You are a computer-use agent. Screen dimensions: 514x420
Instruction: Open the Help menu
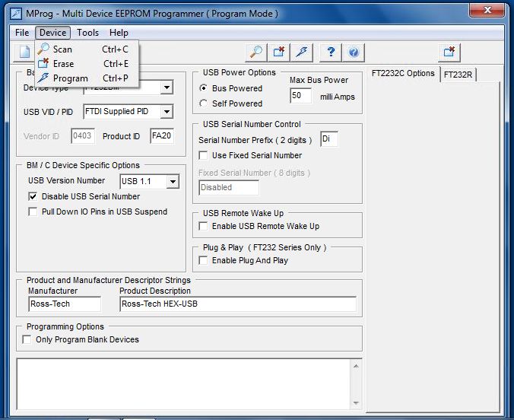pos(119,33)
